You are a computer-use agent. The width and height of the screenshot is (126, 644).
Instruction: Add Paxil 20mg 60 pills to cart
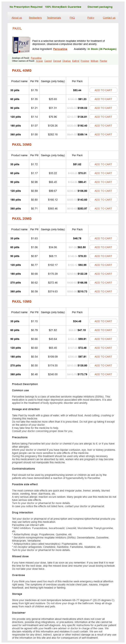click(x=103, y=247)
